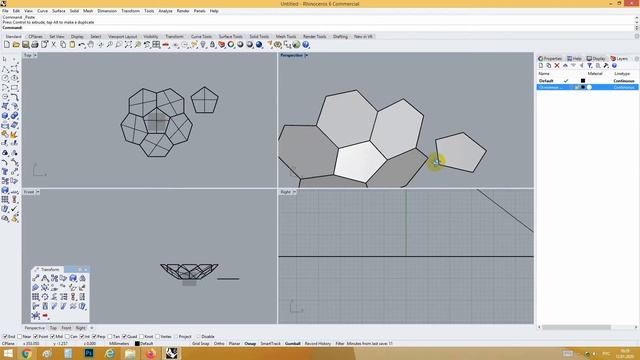Click the Copy icon in the Standard toolbar
This screenshot has width=640, height=360.
pos(63,45)
